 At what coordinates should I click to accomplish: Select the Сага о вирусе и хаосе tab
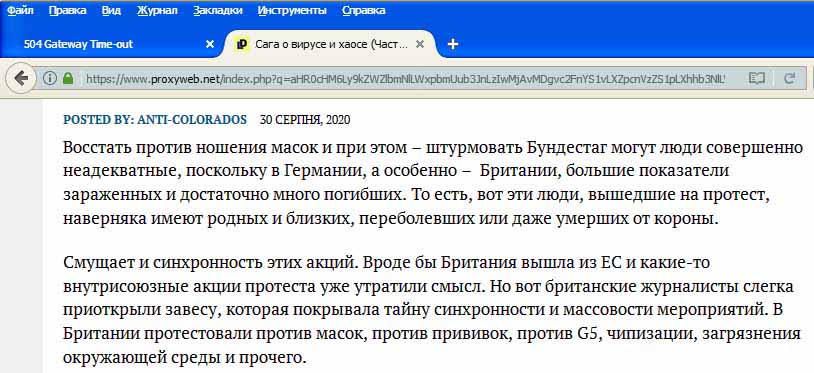[332, 45]
